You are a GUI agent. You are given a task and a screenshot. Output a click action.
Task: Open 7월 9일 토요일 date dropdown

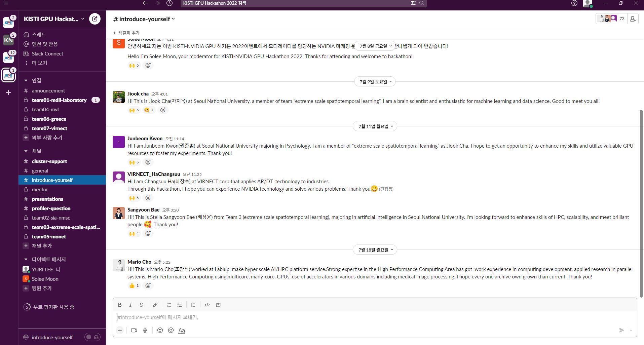pos(375,82)
